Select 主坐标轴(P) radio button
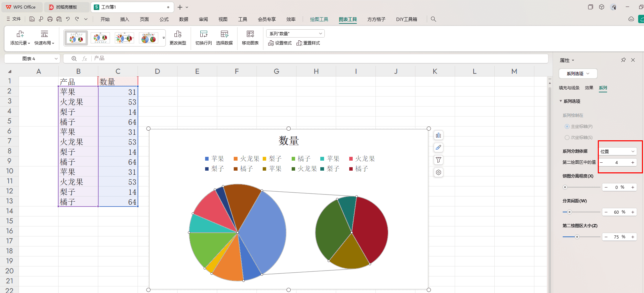This screenshot has width=644, height=293. tap(567, 127)
